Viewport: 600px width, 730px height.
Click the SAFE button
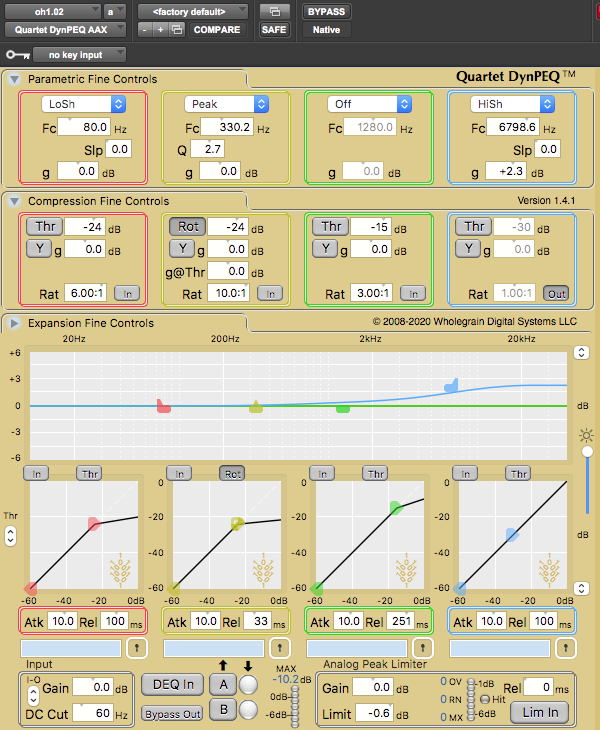pyautogui.click(x=274, y=30)
